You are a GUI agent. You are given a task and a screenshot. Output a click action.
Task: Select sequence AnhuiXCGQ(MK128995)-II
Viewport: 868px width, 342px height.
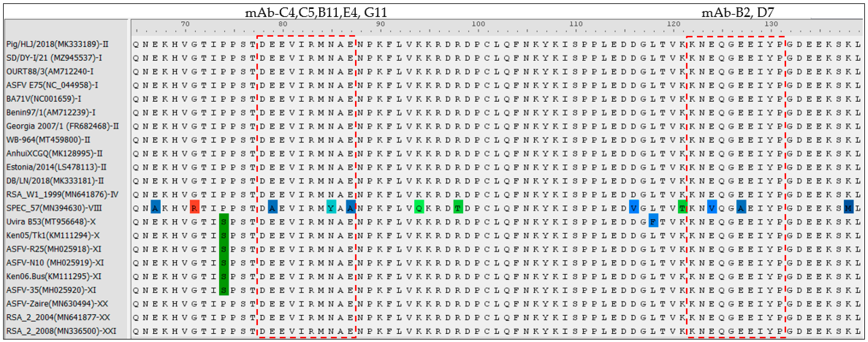[x=54, y=154]
